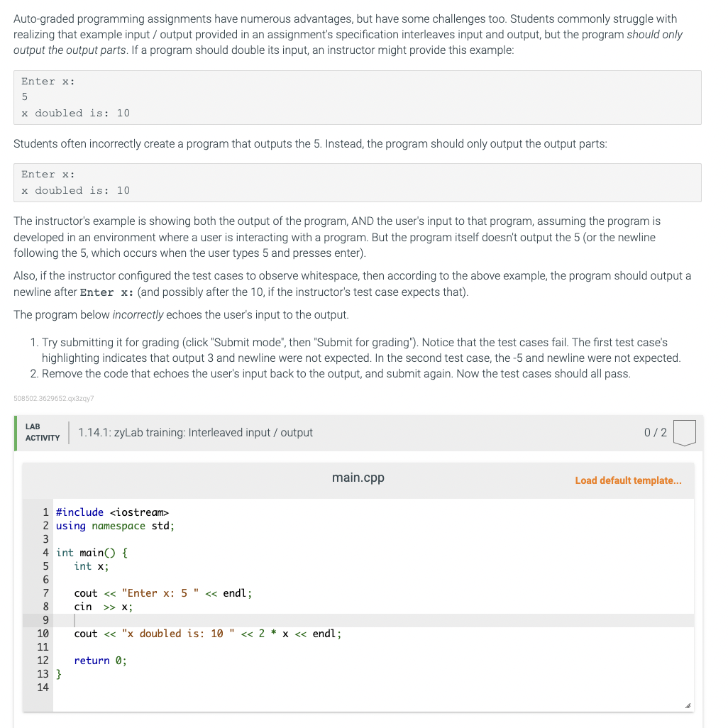The height and width of the screenshot is (728, 728).
Task: Click the first example code block
Action: point(358,97)
